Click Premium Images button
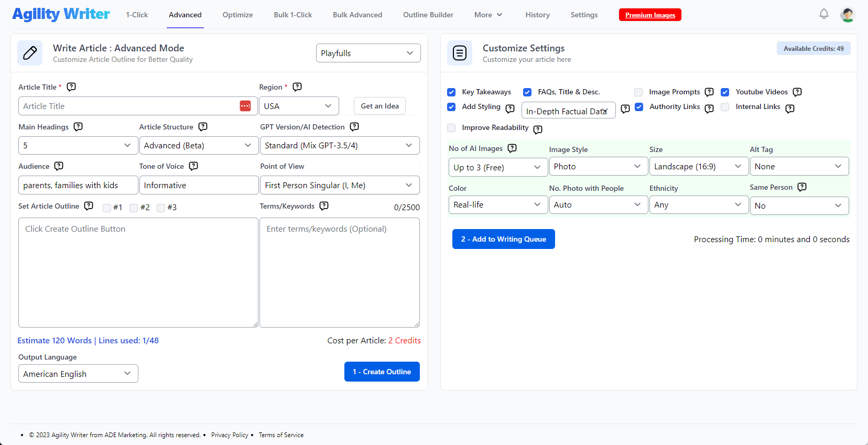The image size is (868, 445). coord(650,15)
